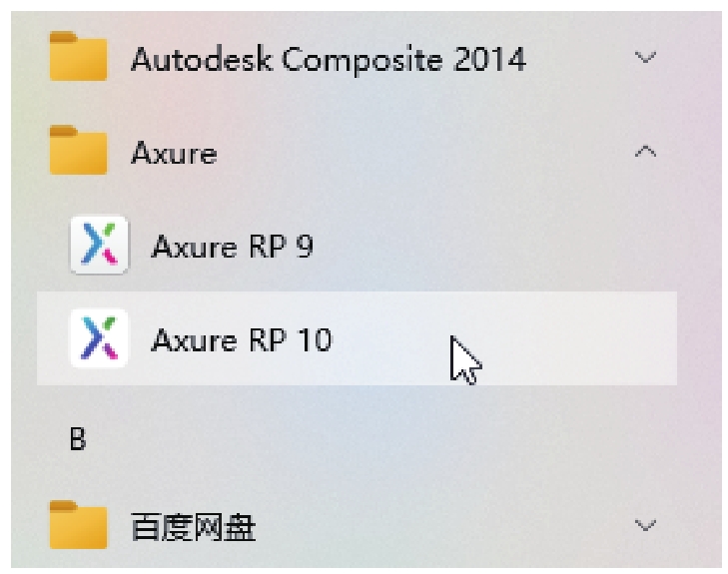The width and height of the screenshot is (728, 574).
Task: Jump to alphabet index via letter B
Action: [x=77, y=439]
